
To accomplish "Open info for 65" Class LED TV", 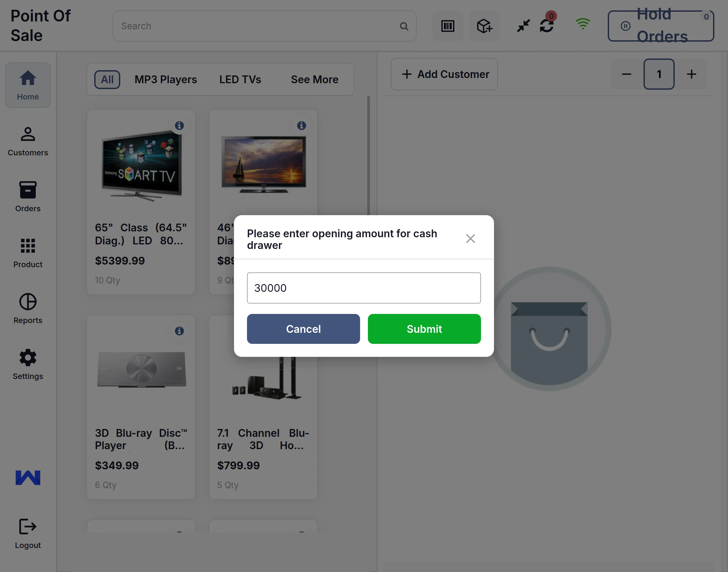I will click(179, 125).
